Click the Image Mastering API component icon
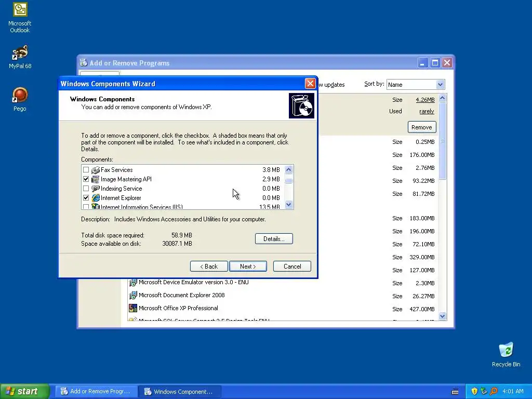 (x=96, y=179)
